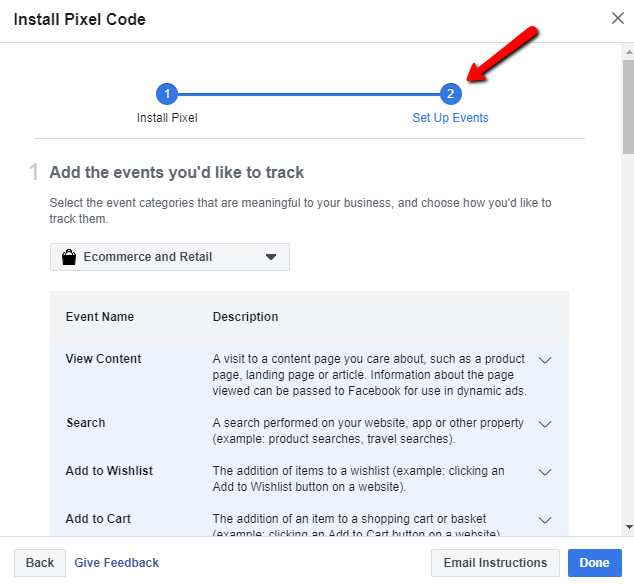This screenshot has width=634, height=584.
Task: Expand the Add to Cart event chevron
Action: pyautogui.click(x=545, y=520)
